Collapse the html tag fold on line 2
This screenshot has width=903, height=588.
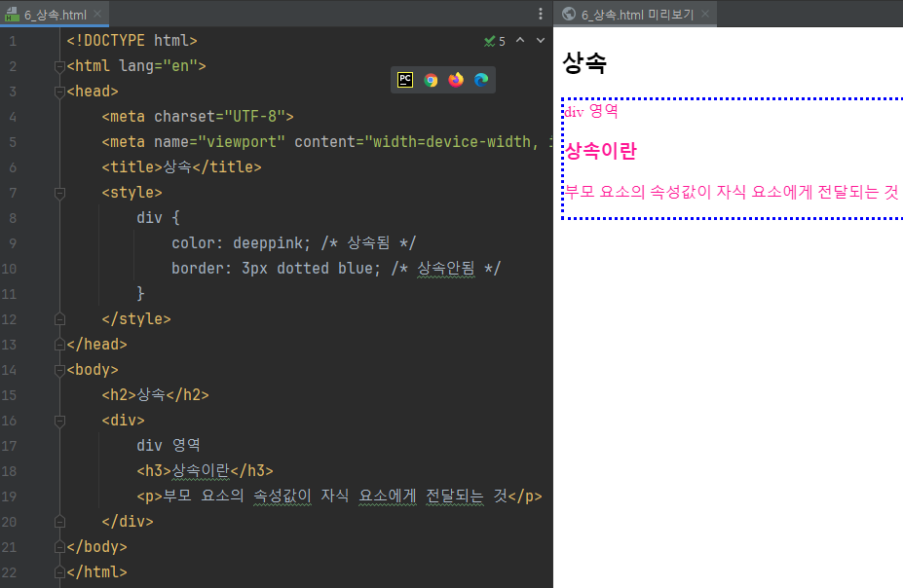pos(59,66)
